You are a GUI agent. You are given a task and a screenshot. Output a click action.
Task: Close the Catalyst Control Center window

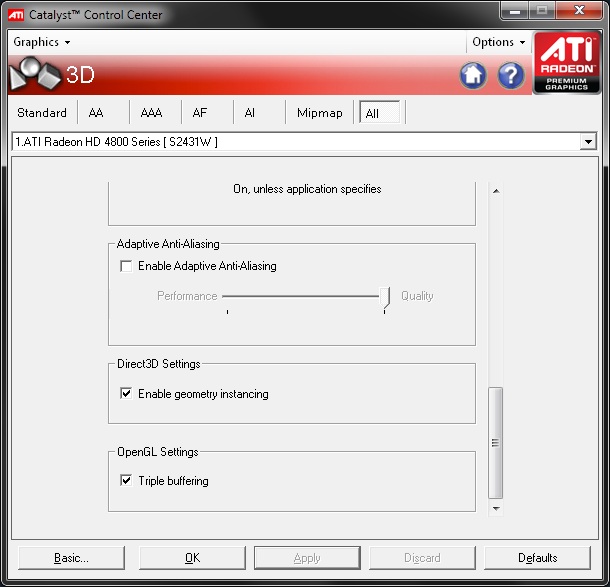pos(579,11)
